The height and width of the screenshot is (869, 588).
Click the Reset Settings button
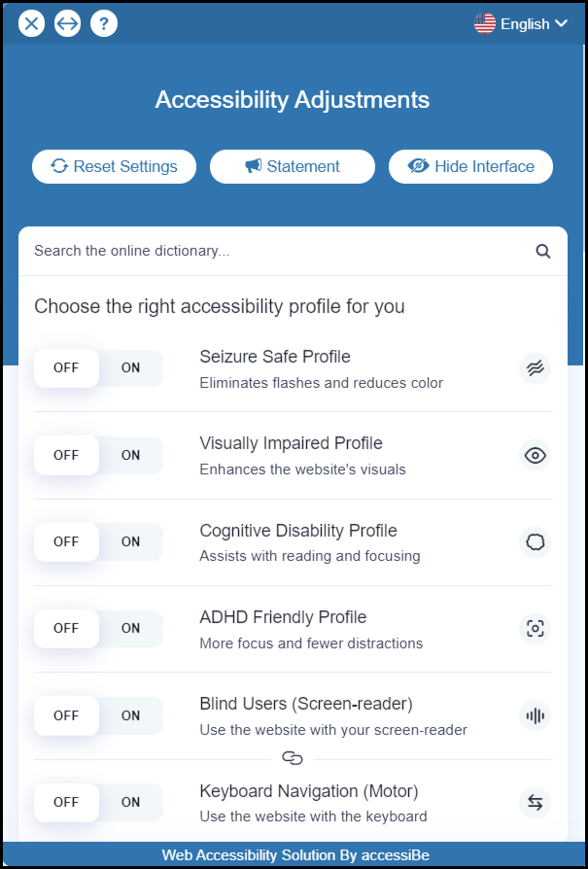tap(114, 166)
